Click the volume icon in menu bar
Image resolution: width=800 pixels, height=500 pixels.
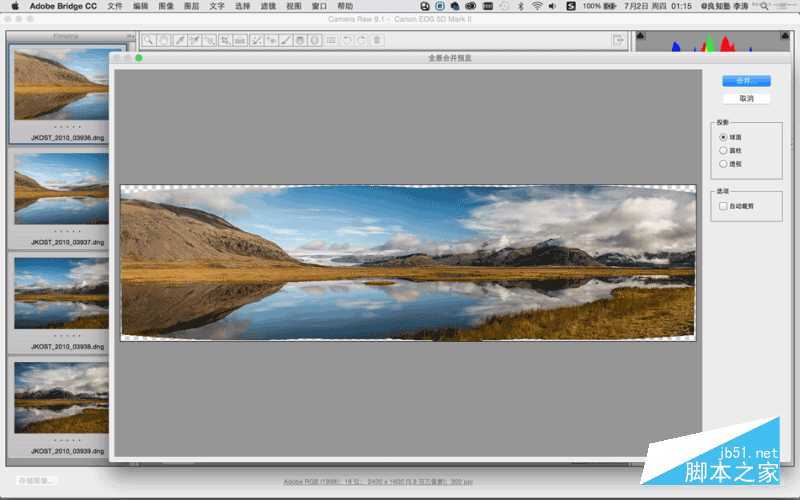tap(552, 6)
